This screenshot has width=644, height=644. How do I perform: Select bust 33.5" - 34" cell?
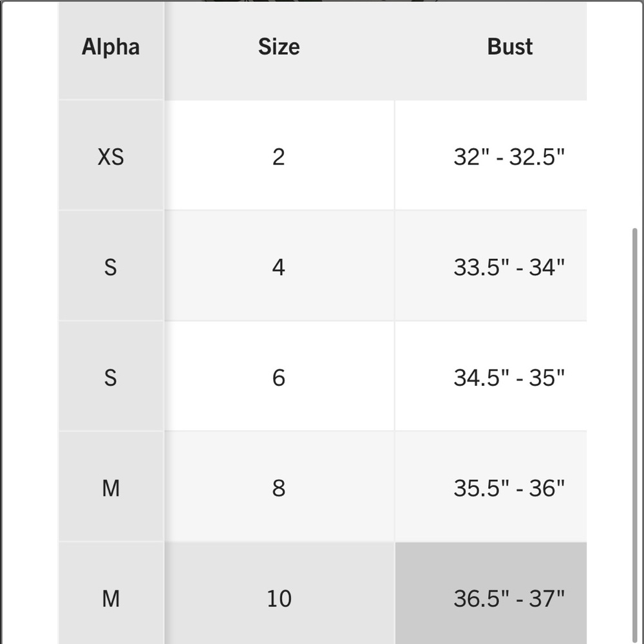tap(491, 266)
